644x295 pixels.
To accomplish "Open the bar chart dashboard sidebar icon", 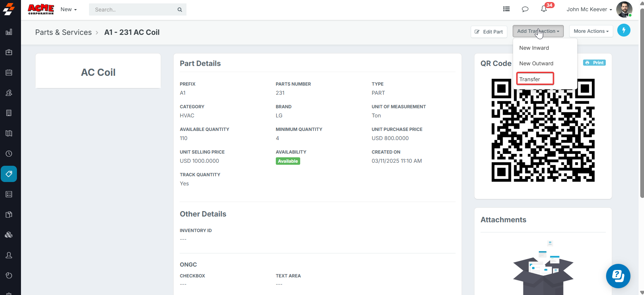I will coord(9,32).
